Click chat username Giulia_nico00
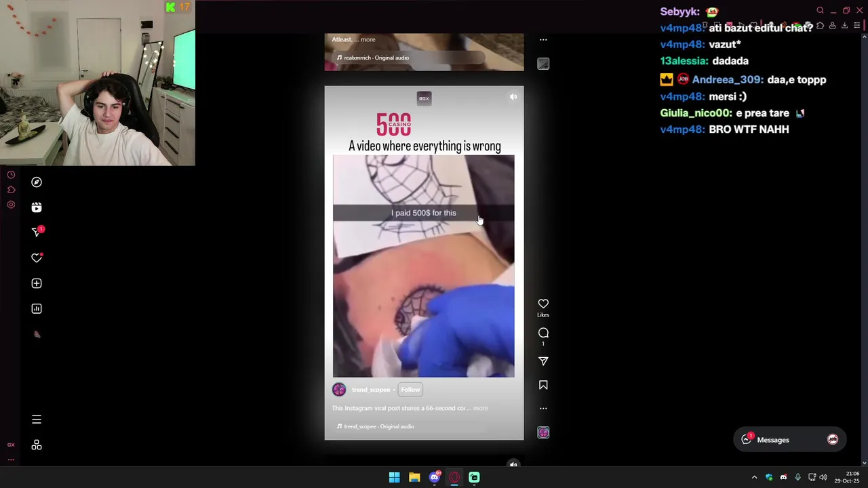Image resolution: width=868 pixels, height=488 pixels. coord(695,113)
